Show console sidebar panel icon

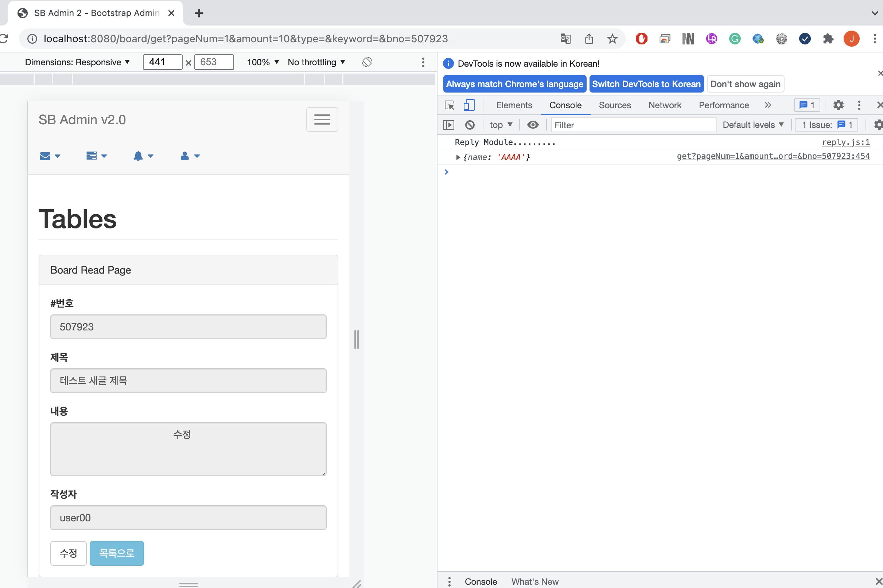pyautogui.click(x=448, y=125)
